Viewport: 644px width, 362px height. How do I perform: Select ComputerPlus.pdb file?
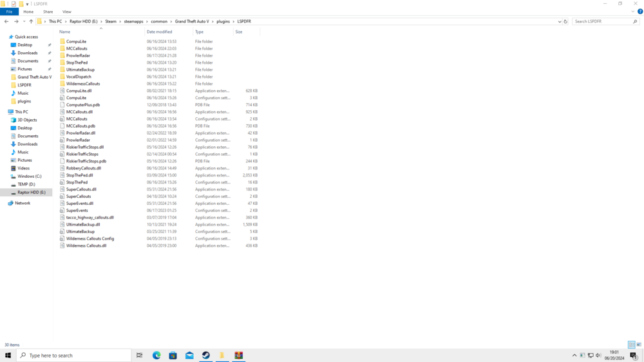click(83, 105)
